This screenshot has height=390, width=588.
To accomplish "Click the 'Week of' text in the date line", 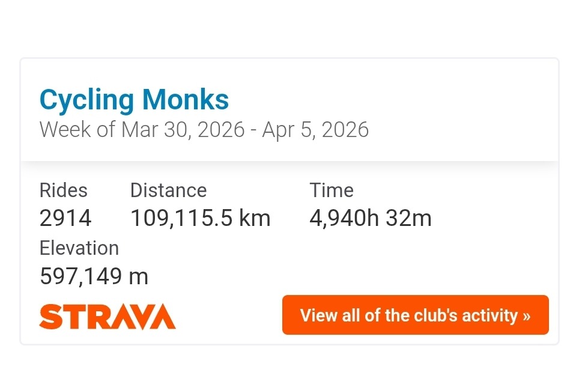I will (x=77, y=130).
